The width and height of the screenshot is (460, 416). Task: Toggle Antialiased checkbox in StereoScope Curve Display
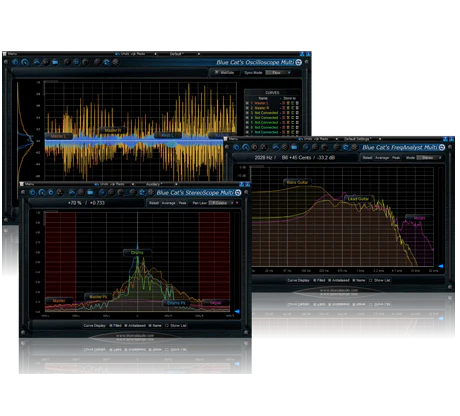[126, 326]
